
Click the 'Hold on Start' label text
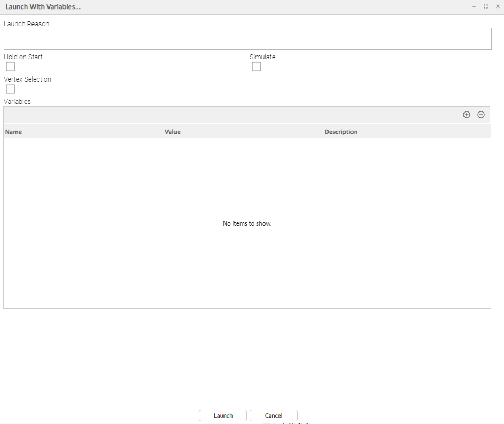point(23,57)
